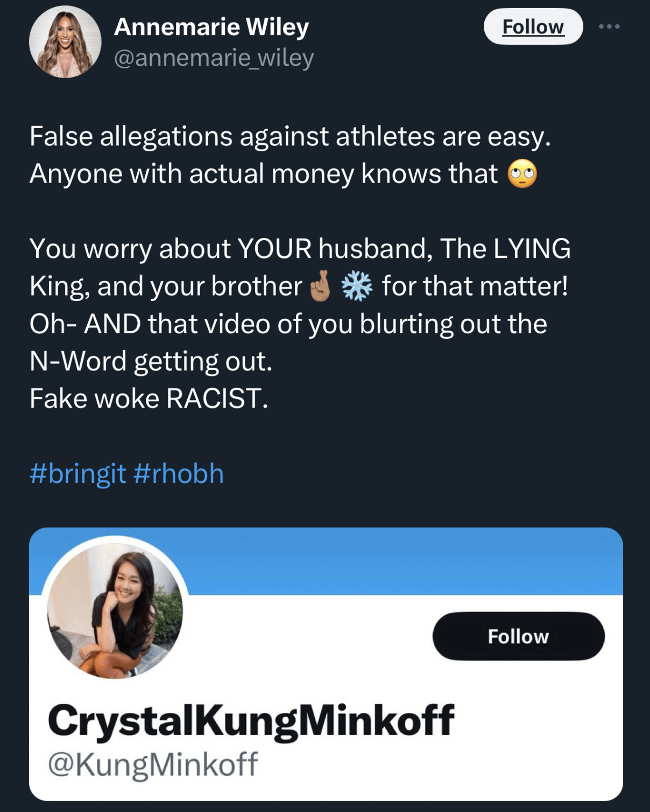Open the three-dot more options menu

coord(609,26)
